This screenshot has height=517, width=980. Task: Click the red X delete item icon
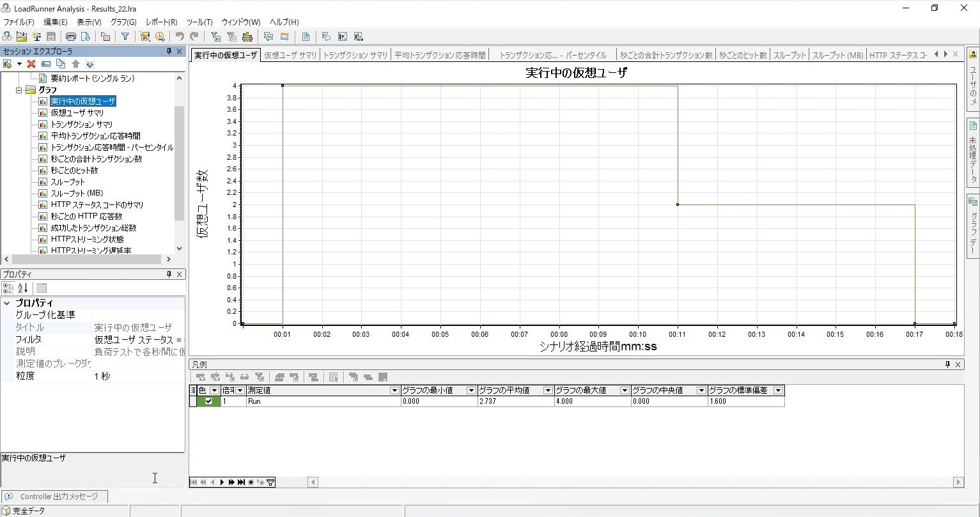click(x=31, y=64)
